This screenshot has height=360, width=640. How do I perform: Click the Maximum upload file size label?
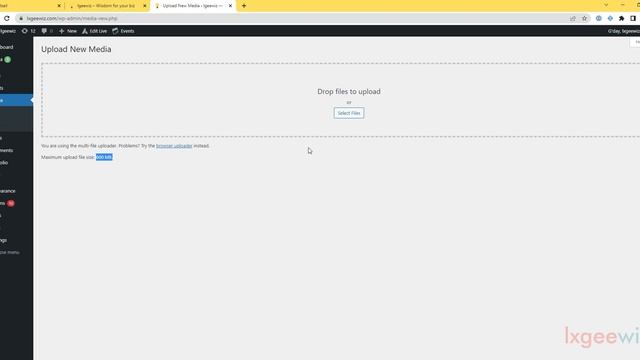pos(68,157)
